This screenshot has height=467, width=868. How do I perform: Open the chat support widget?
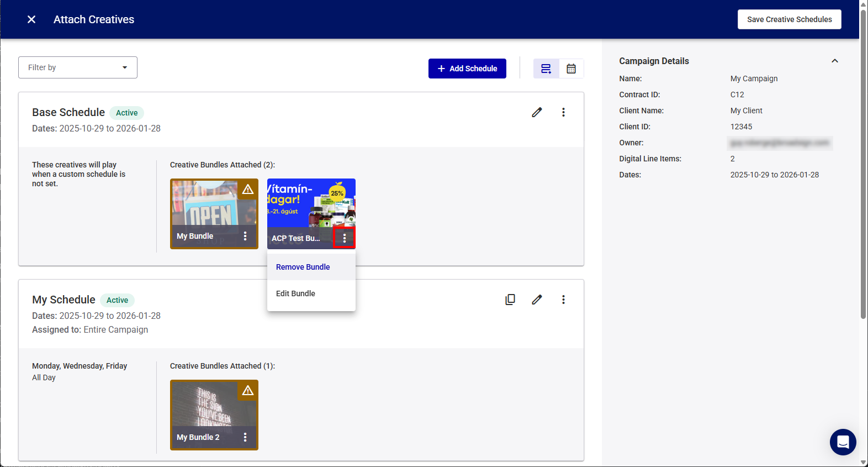coord(843,442)
